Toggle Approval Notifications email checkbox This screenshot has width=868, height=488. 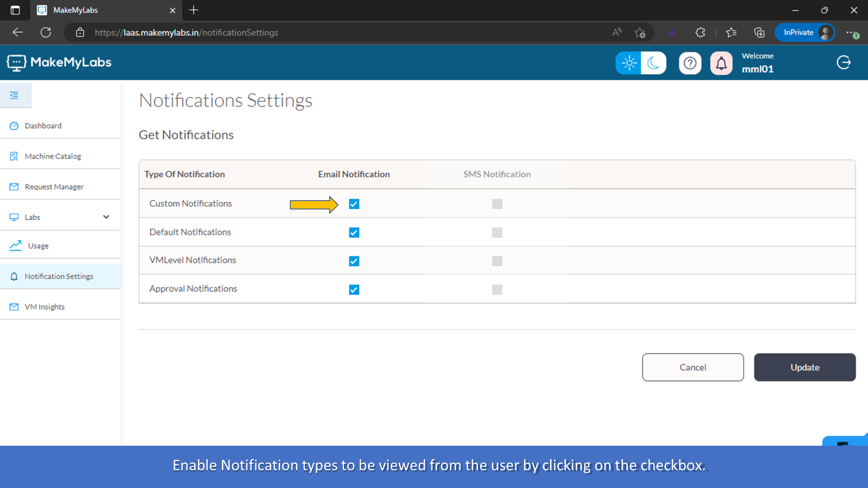[x=354, y=290]
